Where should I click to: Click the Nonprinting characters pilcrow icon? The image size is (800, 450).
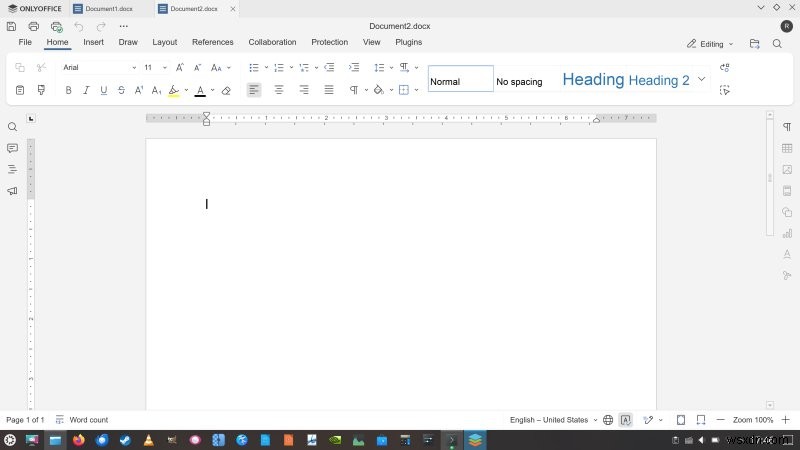tap(354, 90)
